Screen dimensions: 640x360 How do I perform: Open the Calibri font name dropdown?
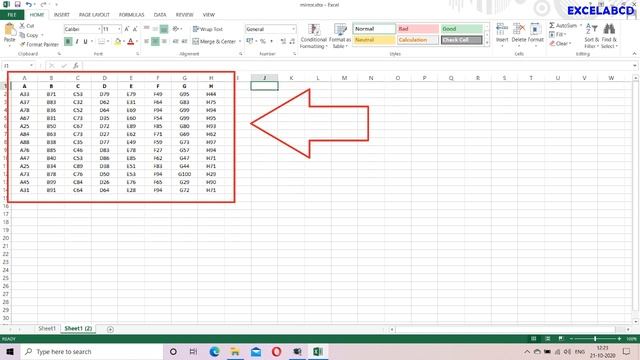pyautogui.click(x=99, y=29)
